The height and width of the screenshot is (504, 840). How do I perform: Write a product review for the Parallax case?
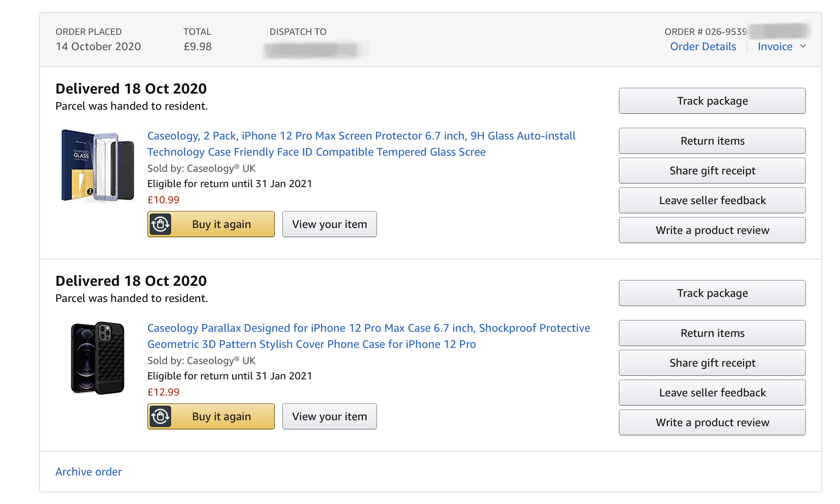(712, 422)
